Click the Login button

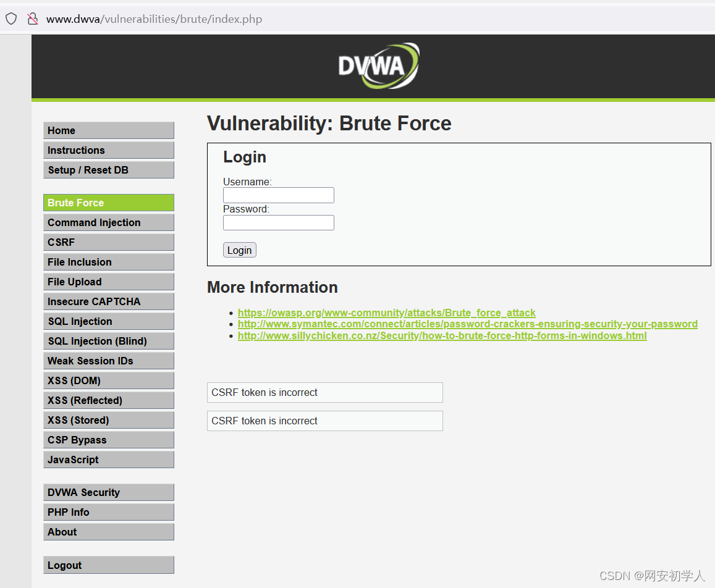click(x=239, y=250)
